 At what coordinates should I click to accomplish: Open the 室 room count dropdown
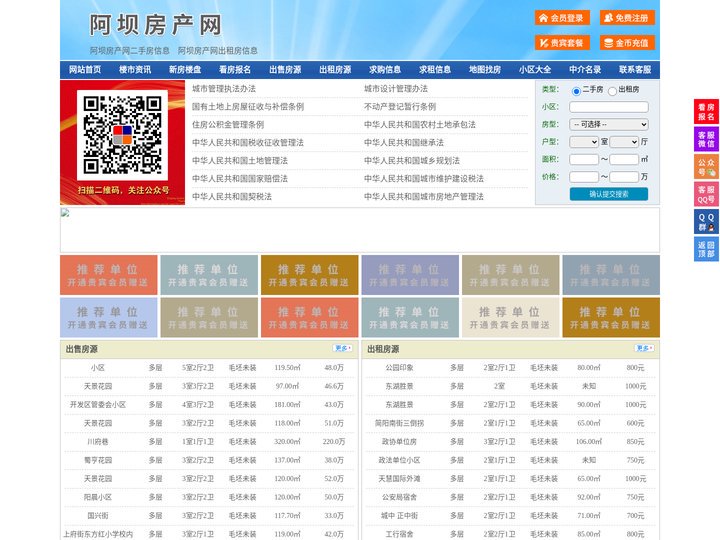point(584,142)
